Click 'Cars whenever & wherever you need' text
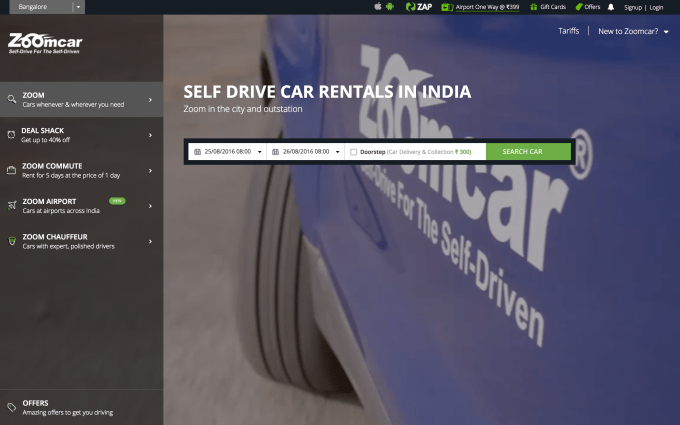This screenshot has height=425, width=680. [73, 105]
